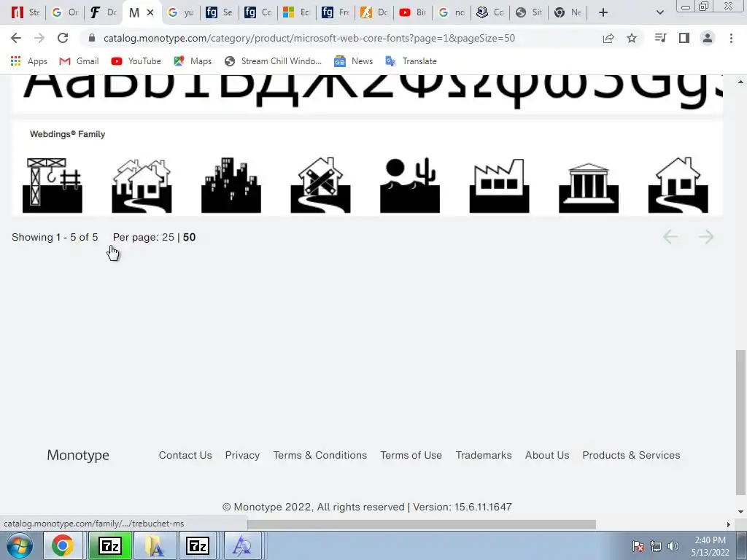This screenshot has width=747, height=560.
Task: Open Terms & Conditions link
Action: [x=320, y=455]
